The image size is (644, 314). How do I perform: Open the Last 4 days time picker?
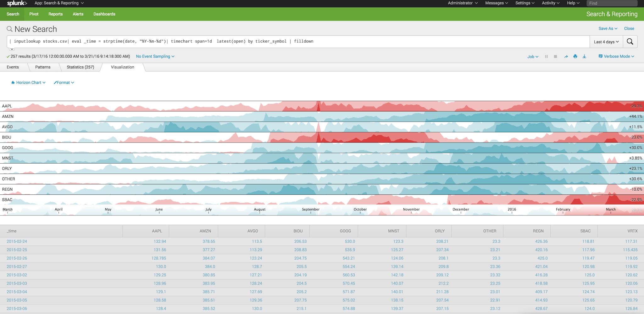(606, 42)
